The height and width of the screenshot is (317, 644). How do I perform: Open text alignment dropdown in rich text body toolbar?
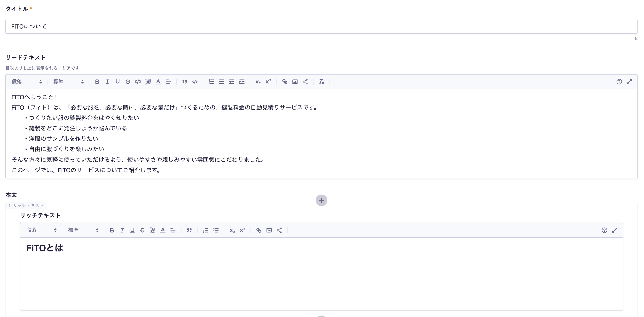coord(173,230)
